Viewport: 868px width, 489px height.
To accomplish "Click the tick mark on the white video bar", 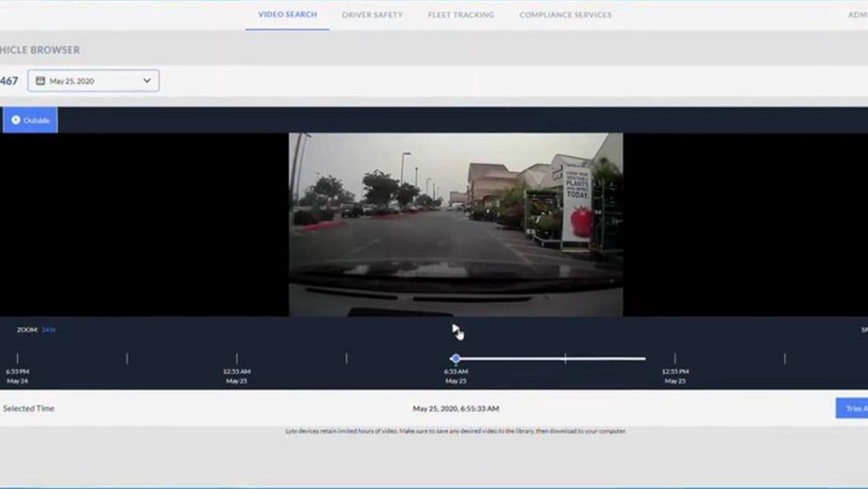I will (565, 359).
